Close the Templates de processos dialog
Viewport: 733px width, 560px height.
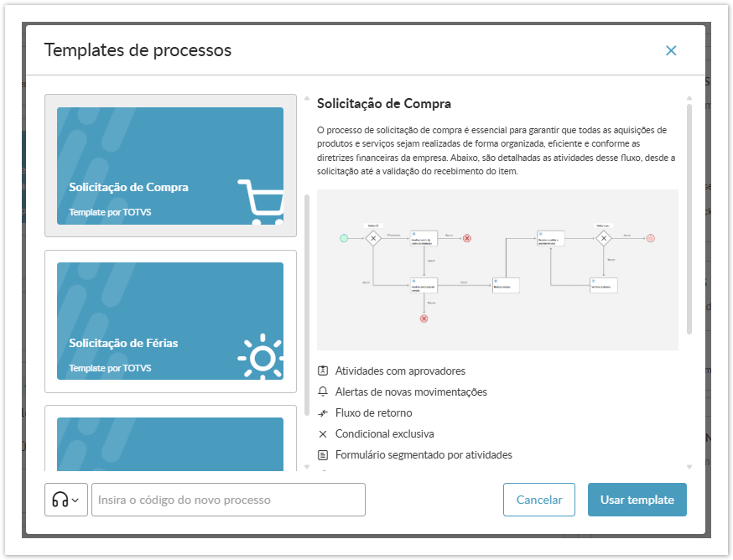[671, 50]
